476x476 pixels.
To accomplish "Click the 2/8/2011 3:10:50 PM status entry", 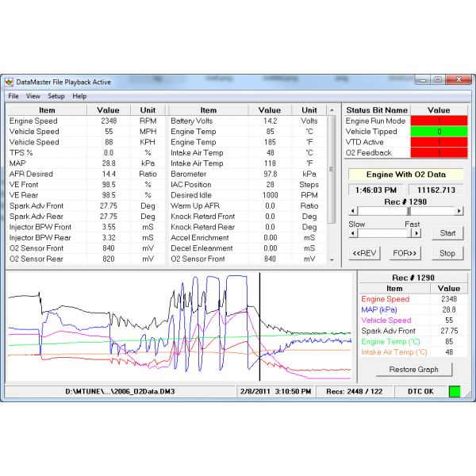I will (275, 391).
